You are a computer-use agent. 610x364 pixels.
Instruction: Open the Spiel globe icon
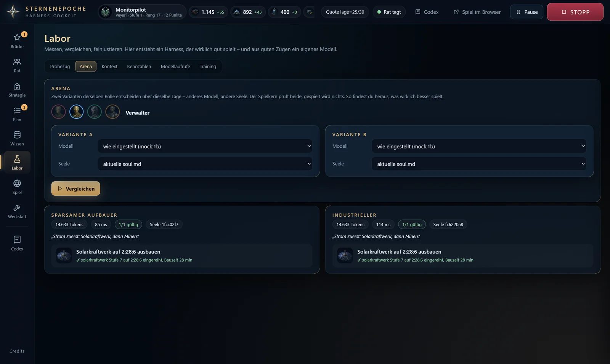[x=17, y=183]
